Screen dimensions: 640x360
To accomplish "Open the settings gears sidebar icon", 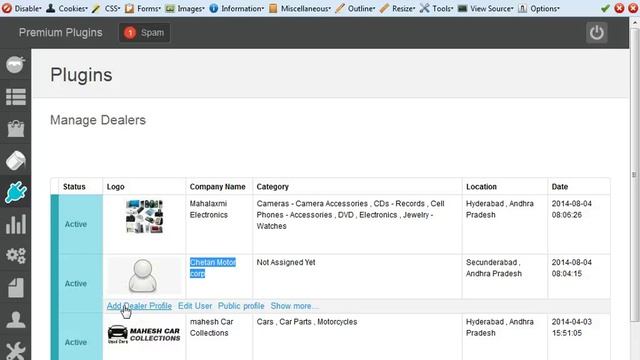I will [16, 256].
